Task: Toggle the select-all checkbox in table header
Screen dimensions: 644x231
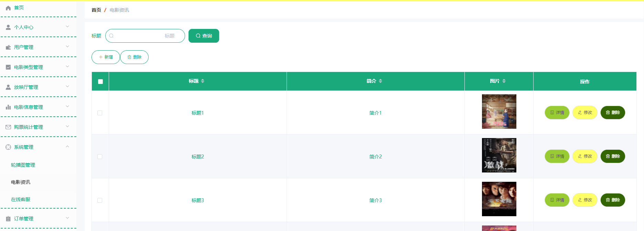Action: point(100,81)
